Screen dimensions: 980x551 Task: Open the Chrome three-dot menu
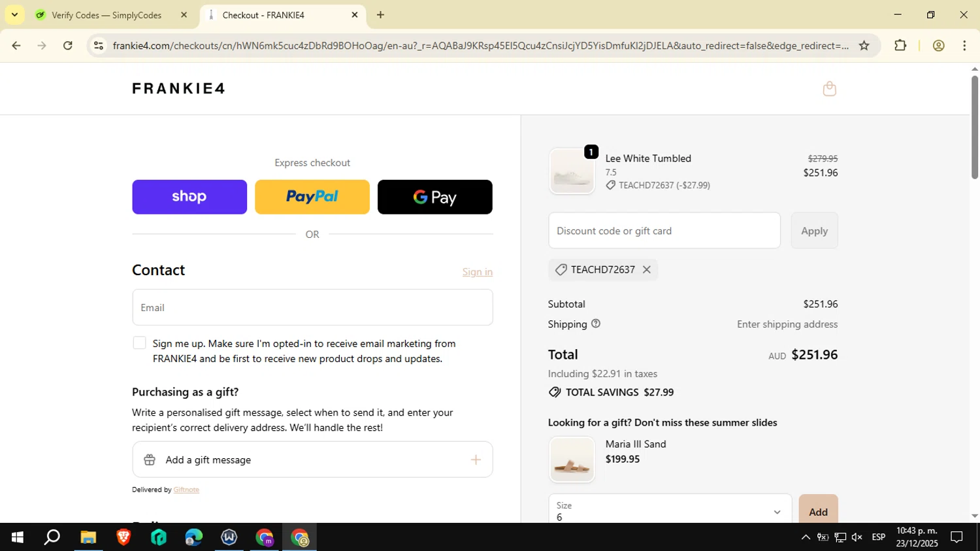pos(964,45)
